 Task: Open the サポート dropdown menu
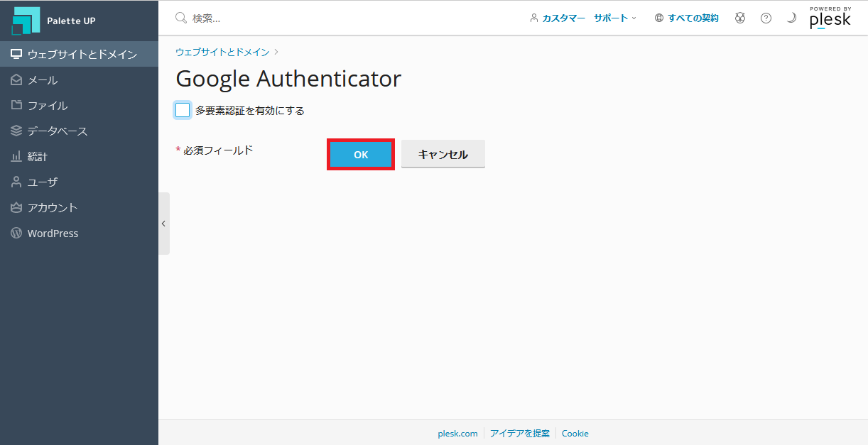(x=615, y=18)
